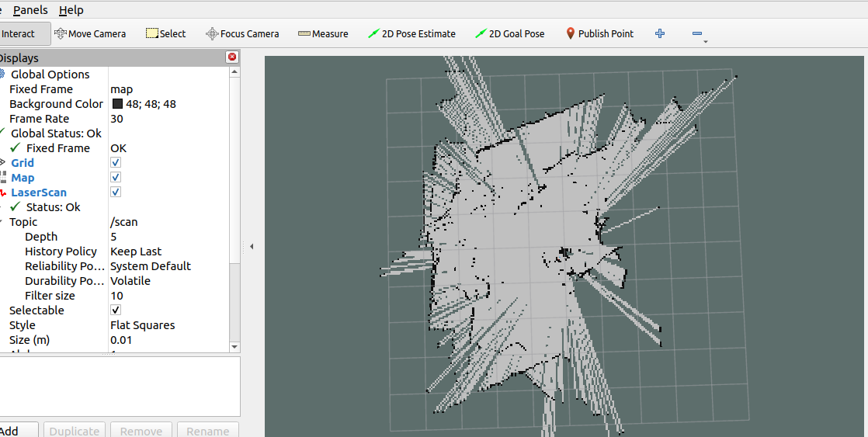Change the Topic value /scan
868x437 pixels.
click(x=168, y=222)
